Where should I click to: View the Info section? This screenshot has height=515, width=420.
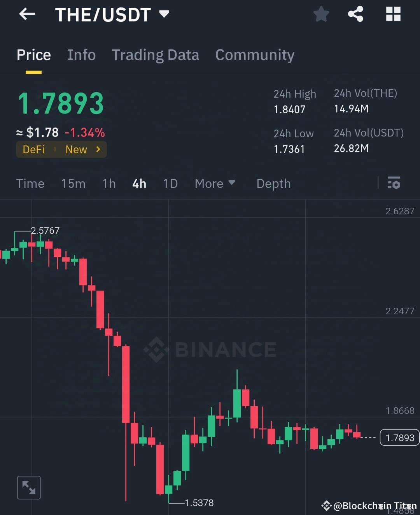point(81,55)
